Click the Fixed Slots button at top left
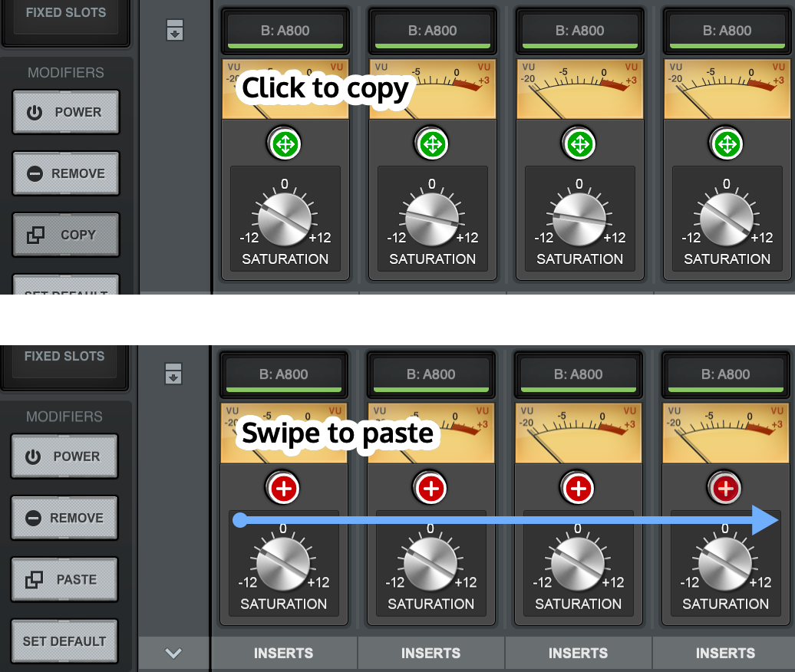This screenshot has height=672, width=795. 66,12
